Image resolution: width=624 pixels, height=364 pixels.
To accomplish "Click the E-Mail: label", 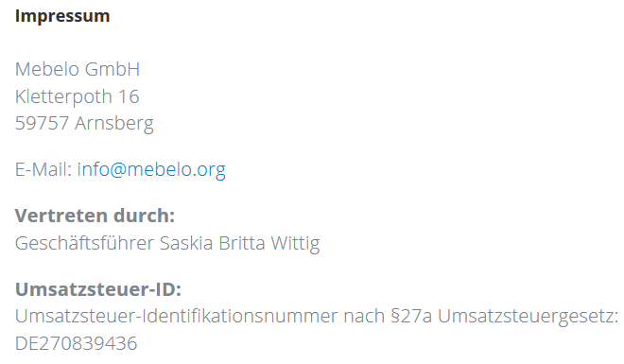I will coord(43,170).
